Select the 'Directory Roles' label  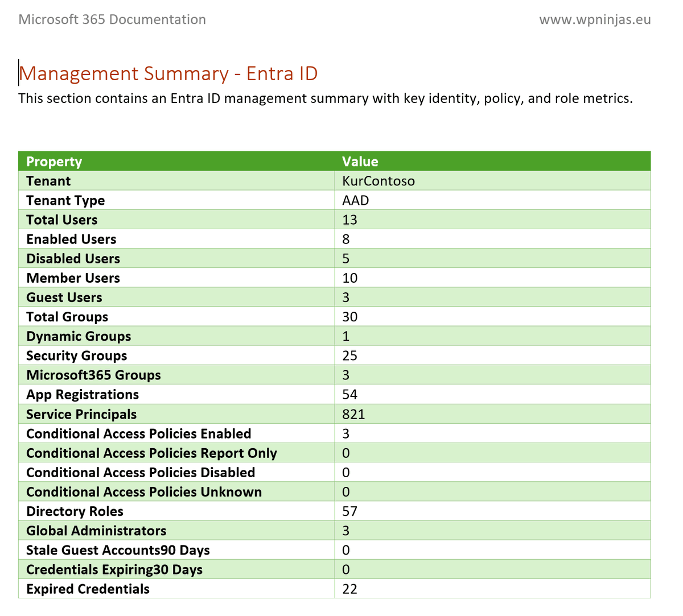click(x=75, y=511)
